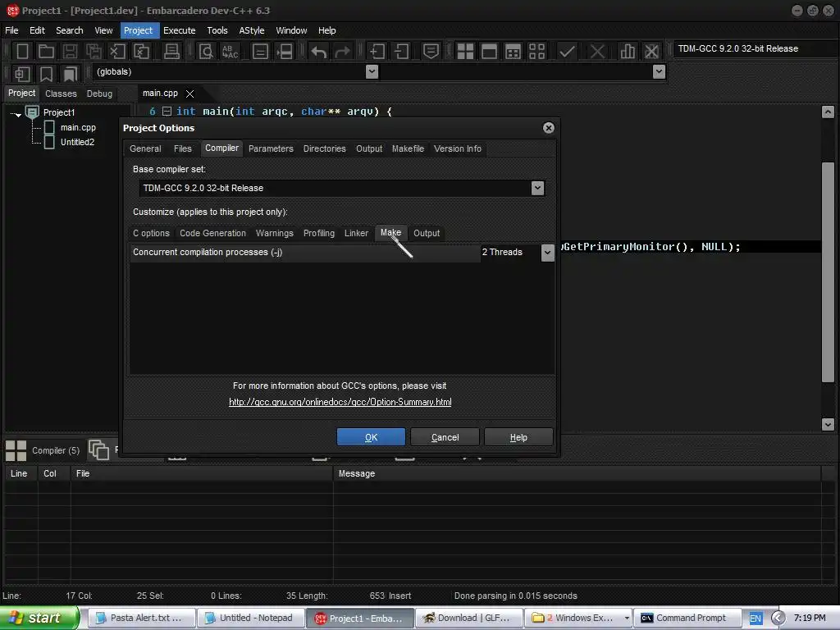
Task: Click the Close All files icon
Action: [x=141, y=52]
